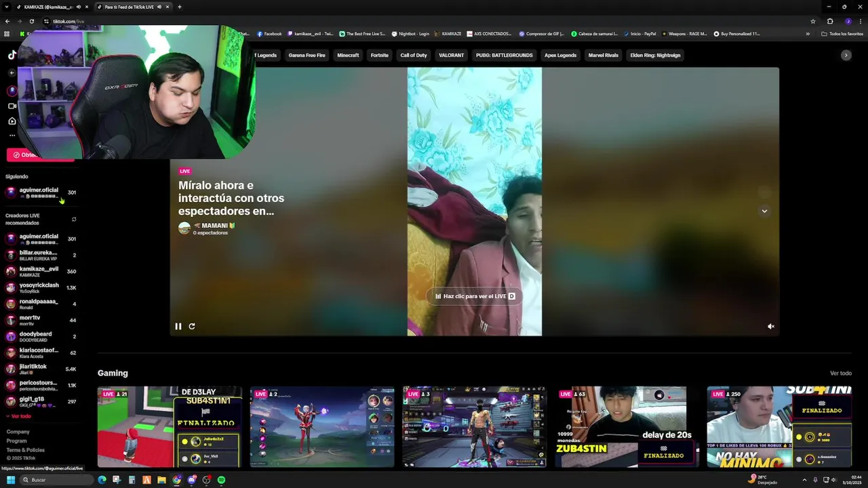Open morr1tv LIVE creator
Image resolution: width=868 pixels, height=488 pixels.
coord(41,320)
